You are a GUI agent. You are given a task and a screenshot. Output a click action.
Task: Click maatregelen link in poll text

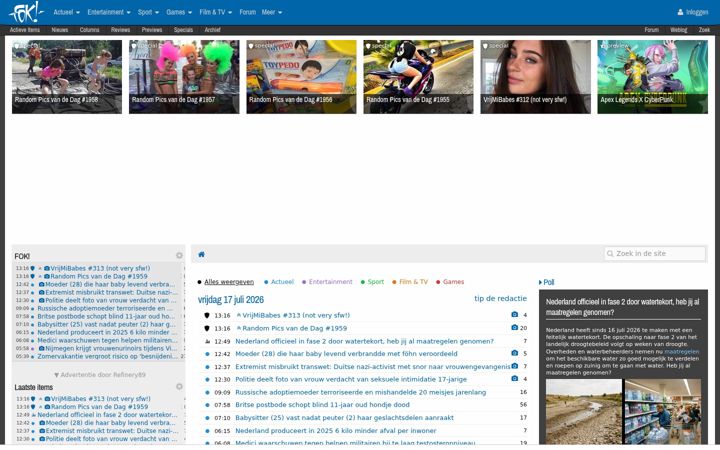[681, 352]
